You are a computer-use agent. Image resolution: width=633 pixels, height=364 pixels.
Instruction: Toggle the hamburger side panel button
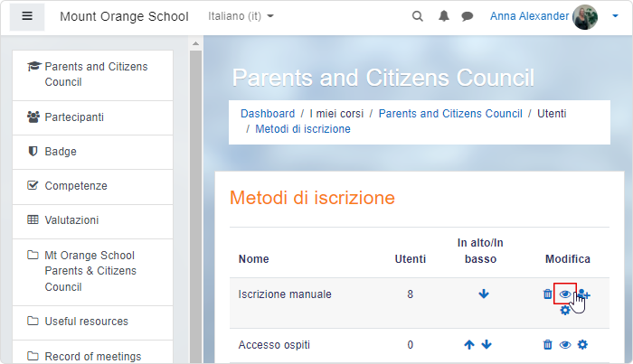pyautogui.click(x=27, y=16)
